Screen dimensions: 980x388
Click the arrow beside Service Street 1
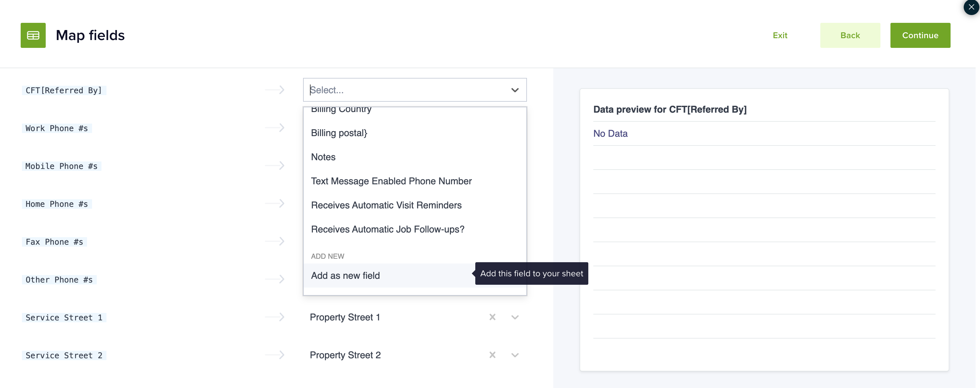[275, 317]
